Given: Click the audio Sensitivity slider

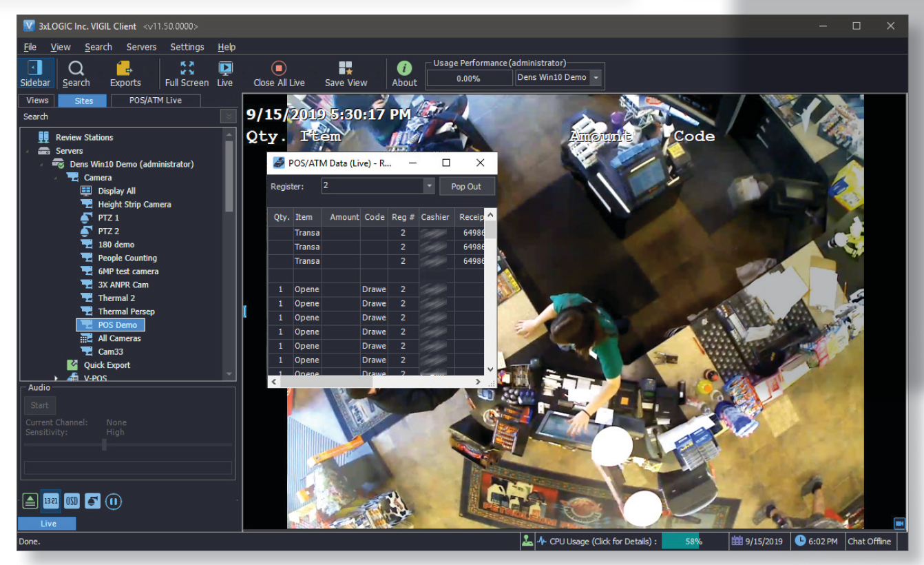Looking at the screenshot, I should click(x=104, y=445).
